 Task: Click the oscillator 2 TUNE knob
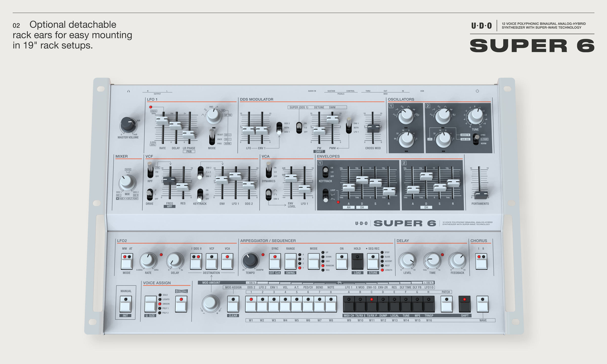click(476, 116)
